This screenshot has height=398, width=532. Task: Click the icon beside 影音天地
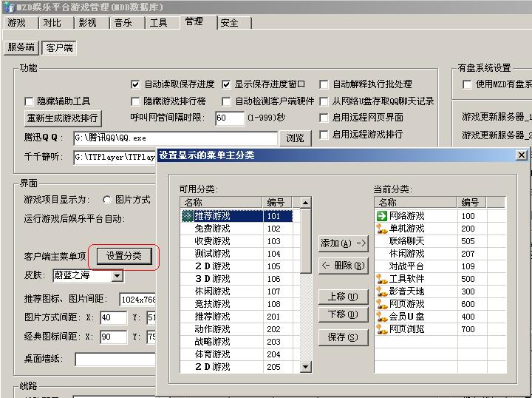click(x=382, y=291)
